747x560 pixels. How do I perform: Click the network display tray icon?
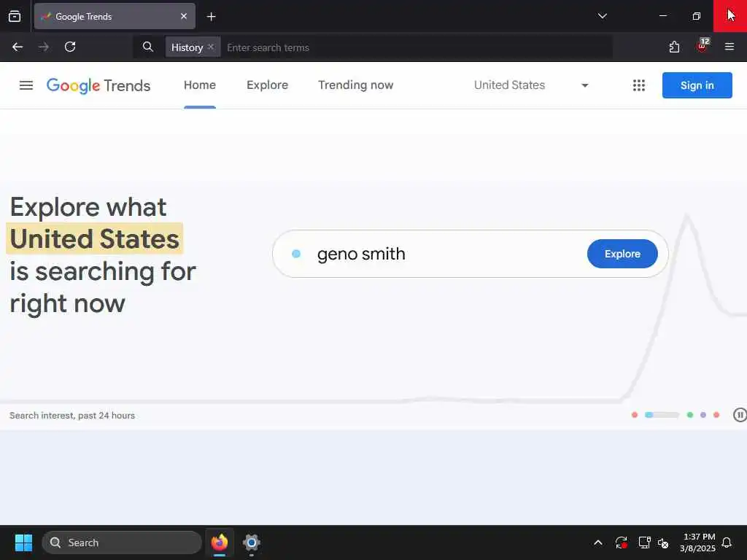click(644, 542)
